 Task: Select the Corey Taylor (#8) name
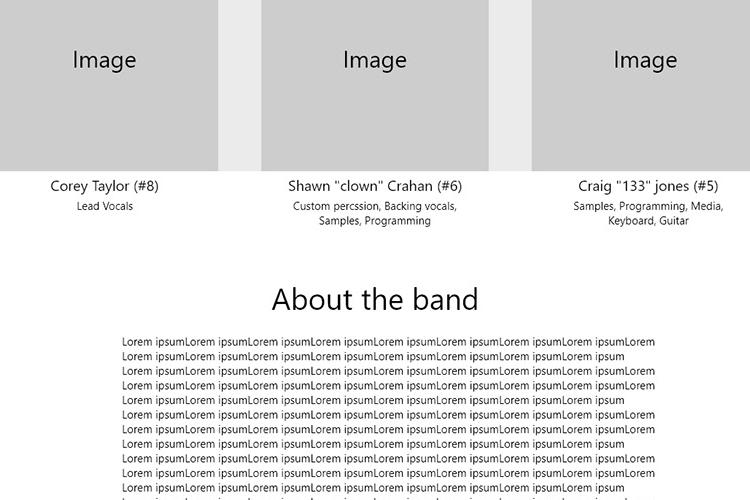(x=104, y=186)
